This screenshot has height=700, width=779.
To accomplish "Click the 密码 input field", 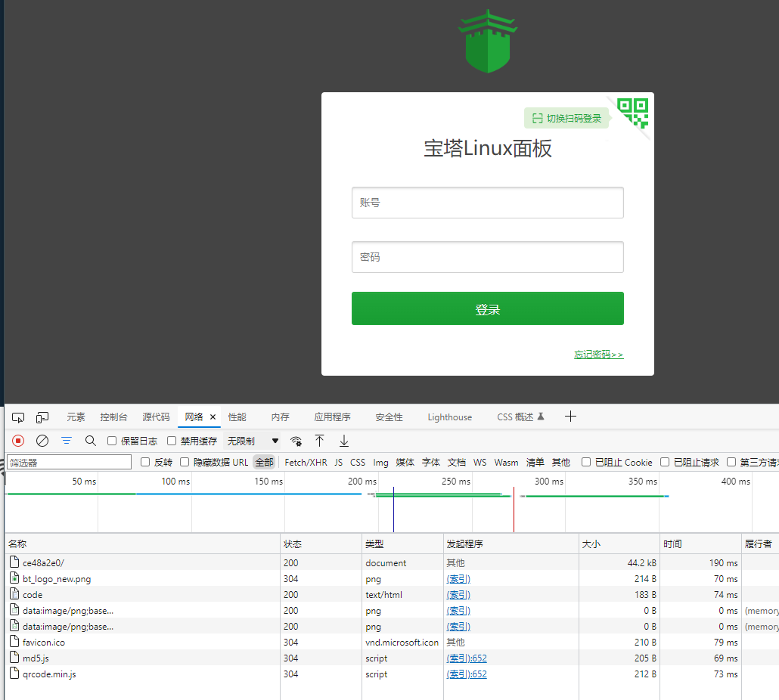I will point(488,257).
